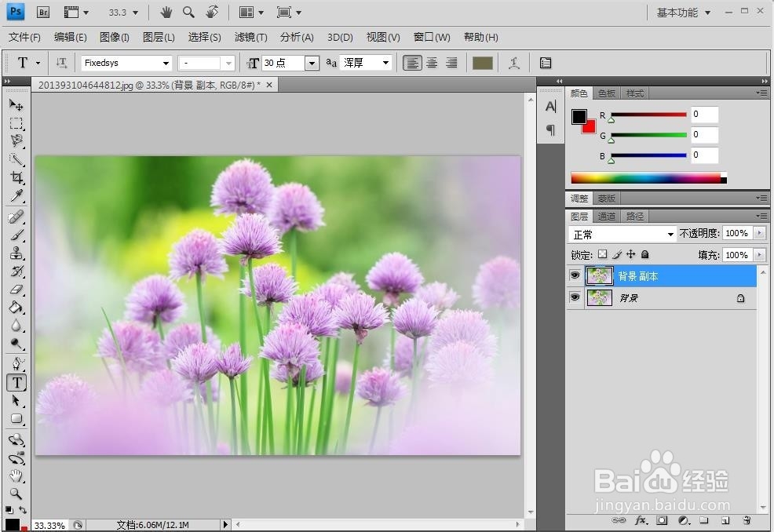Switch to the 色板 tab
Viewport: 774px width, 532px height.
click(606, 93)
